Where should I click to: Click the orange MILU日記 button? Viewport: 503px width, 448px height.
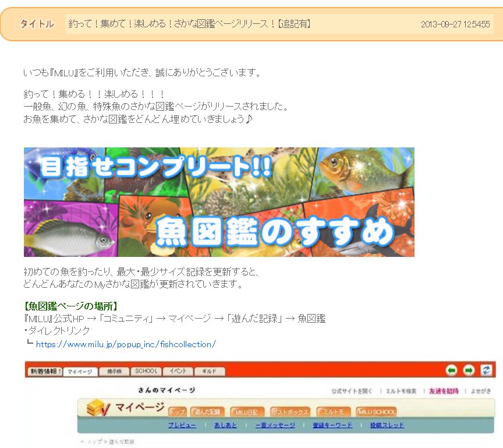tap(247, 412)
